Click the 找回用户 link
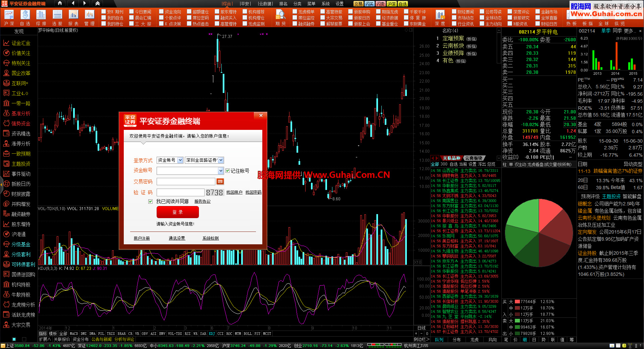 [234, 192]
